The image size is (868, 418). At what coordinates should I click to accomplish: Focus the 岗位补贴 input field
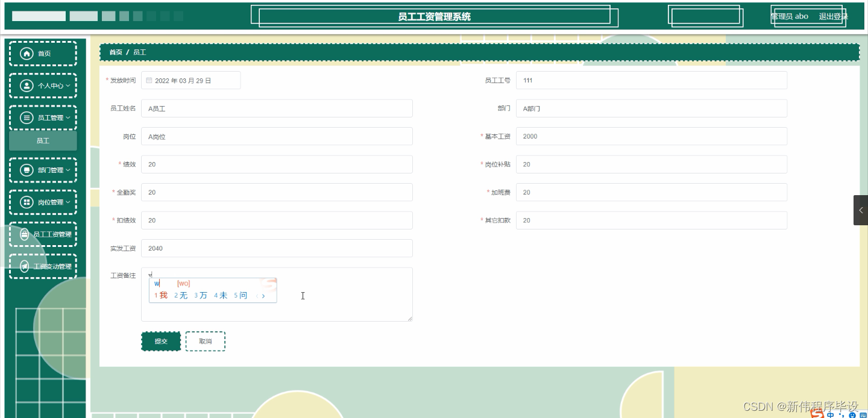pyautogui.click(x=652, y=164)
